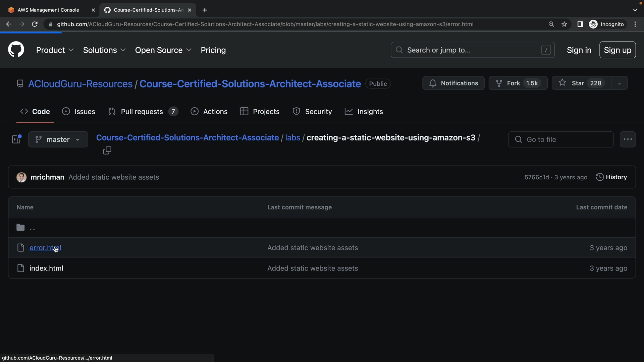Expand the Product menu
This screenshot has height=362, width=644.
(x=55, y=50)
